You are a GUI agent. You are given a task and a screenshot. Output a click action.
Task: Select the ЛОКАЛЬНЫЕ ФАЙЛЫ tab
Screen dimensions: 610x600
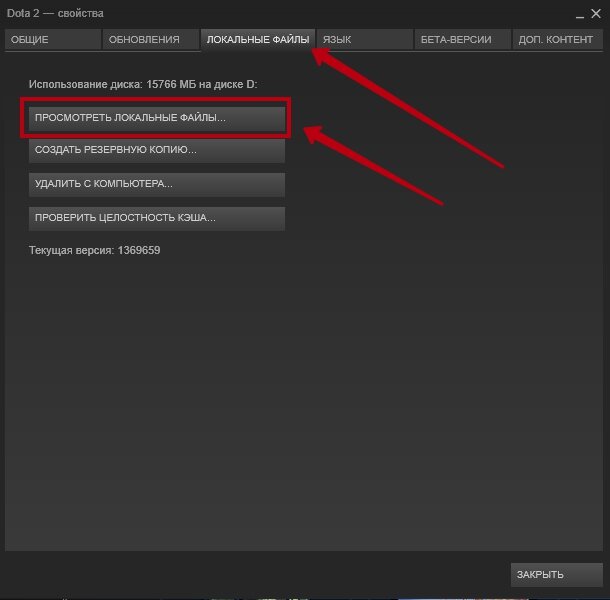pyautogui.click(x=258, y=39)
